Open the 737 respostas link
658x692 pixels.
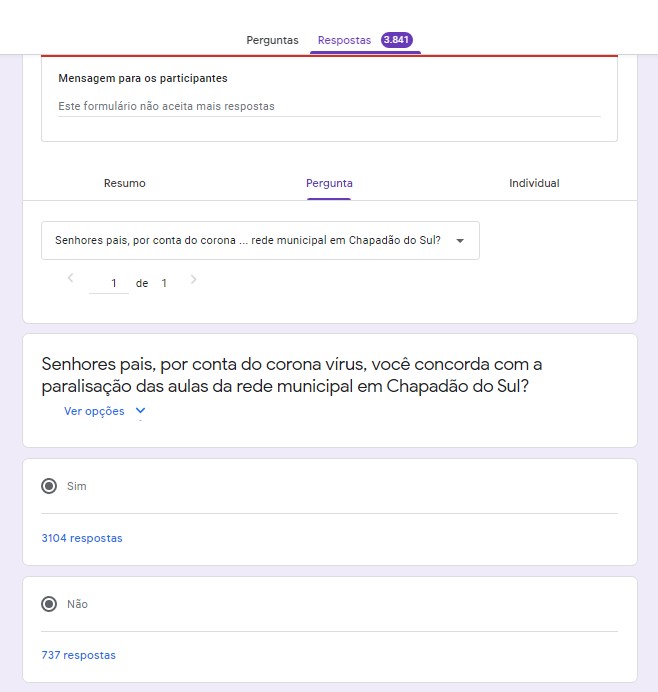click(x=79, y=655)
